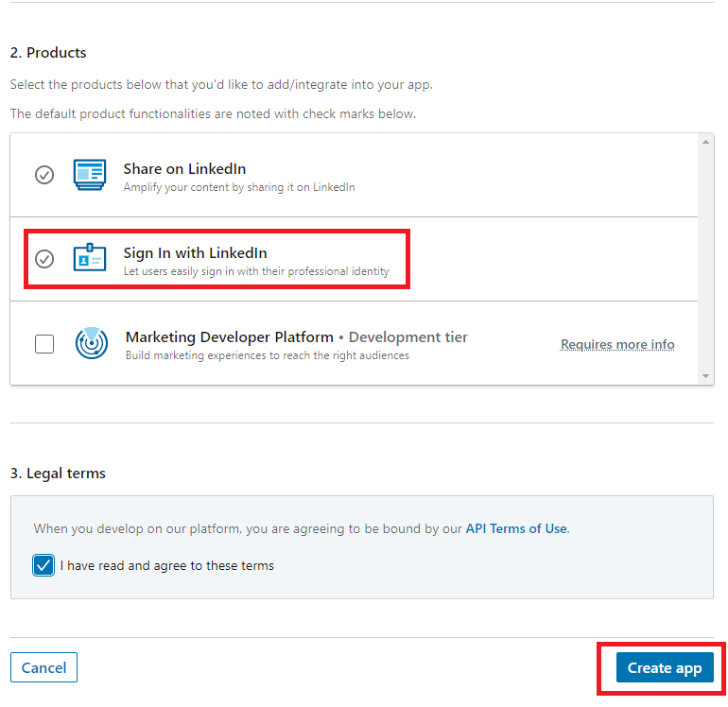Select the Marketing Developer Platform title
Screen dimensions: 728x707
[x=230, y=337]
